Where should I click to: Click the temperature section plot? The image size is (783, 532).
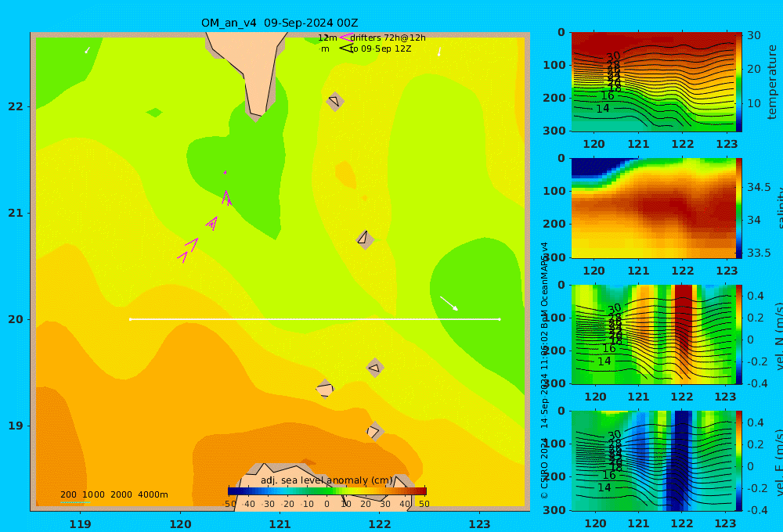point(653,82)
